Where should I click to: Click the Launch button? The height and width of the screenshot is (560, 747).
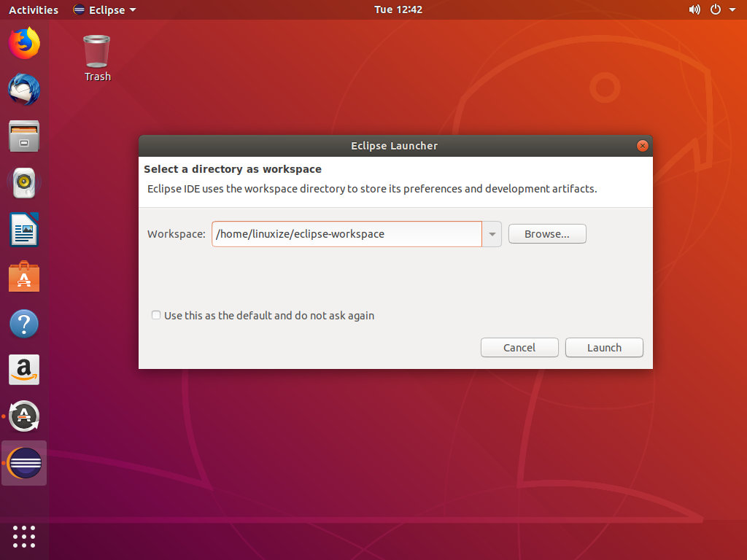(x=604, y=348)
